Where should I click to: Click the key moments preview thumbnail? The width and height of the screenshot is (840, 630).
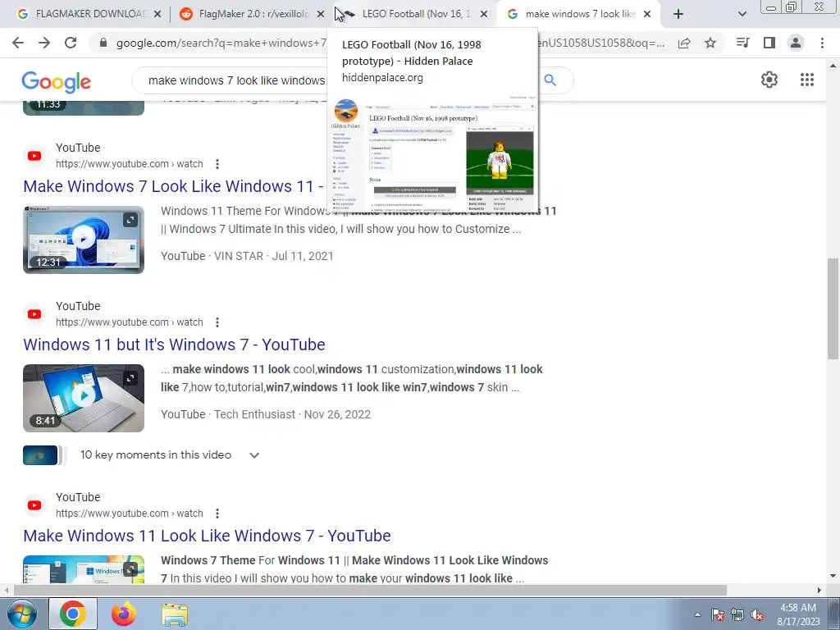point(40,455)
